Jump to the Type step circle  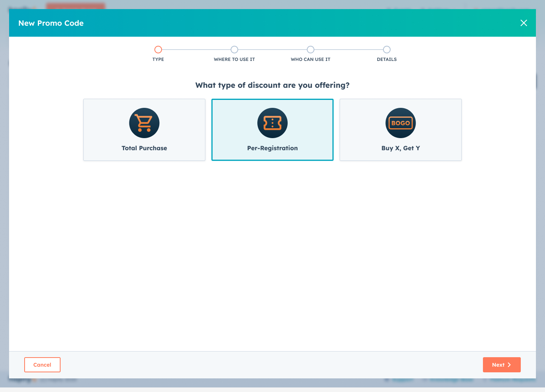coord(158,50)
